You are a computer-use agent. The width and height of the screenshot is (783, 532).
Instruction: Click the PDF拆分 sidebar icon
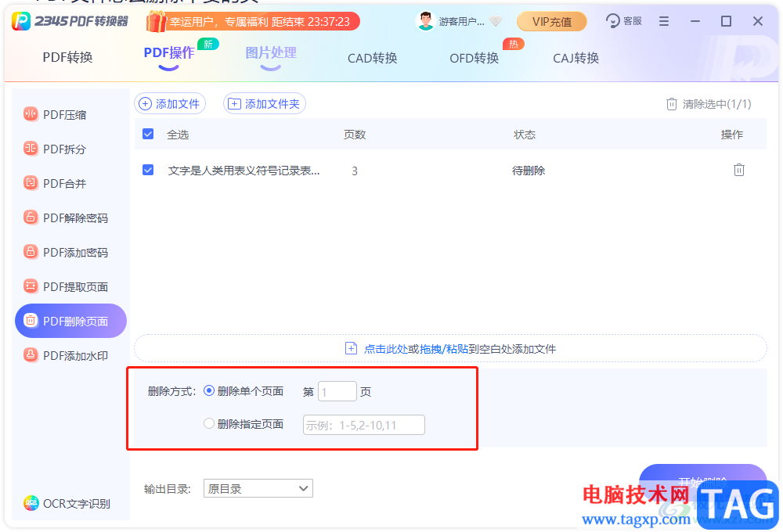[x=31, y=149]
